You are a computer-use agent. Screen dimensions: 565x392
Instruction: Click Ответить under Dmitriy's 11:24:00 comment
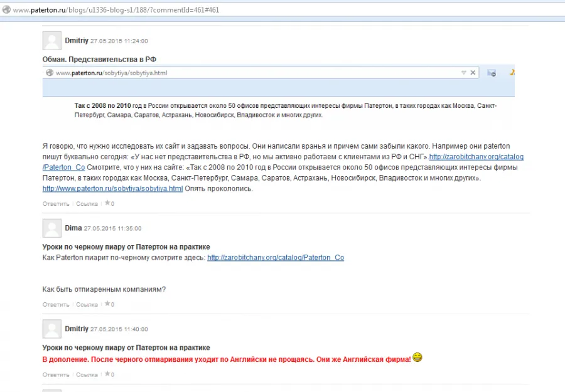[56, 204]
